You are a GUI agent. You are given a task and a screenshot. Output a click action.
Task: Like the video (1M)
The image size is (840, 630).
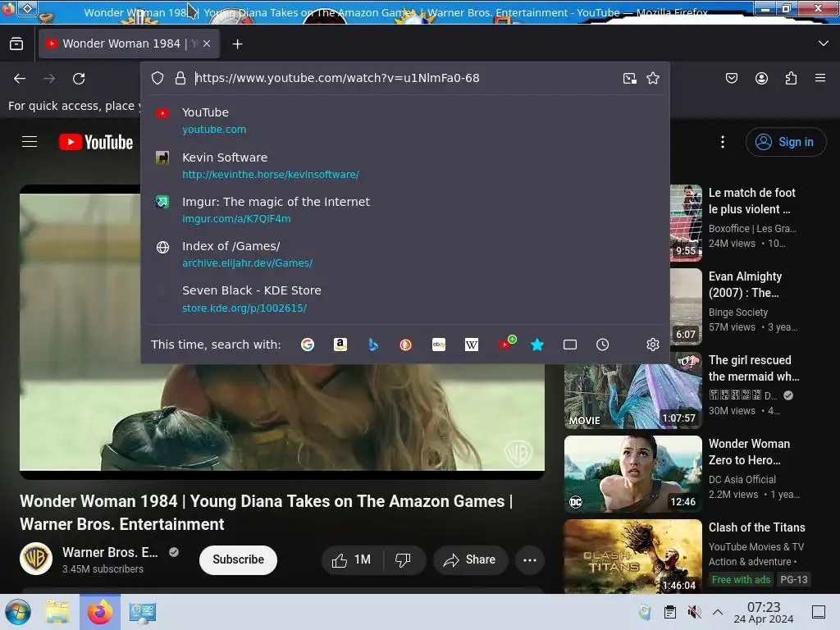point(352,559)
